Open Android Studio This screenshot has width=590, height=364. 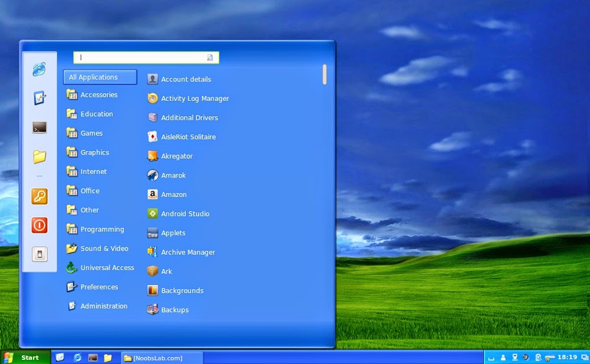tap(185, 214)
